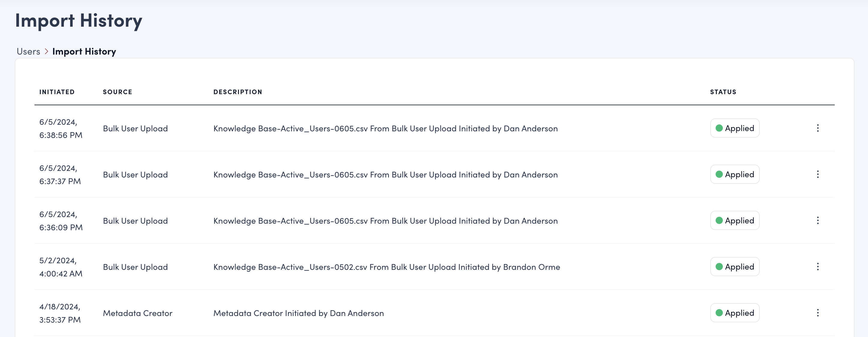
Task: Open the kebab menu for the 6:37:37 PM import
Action: tap(818, 174)
